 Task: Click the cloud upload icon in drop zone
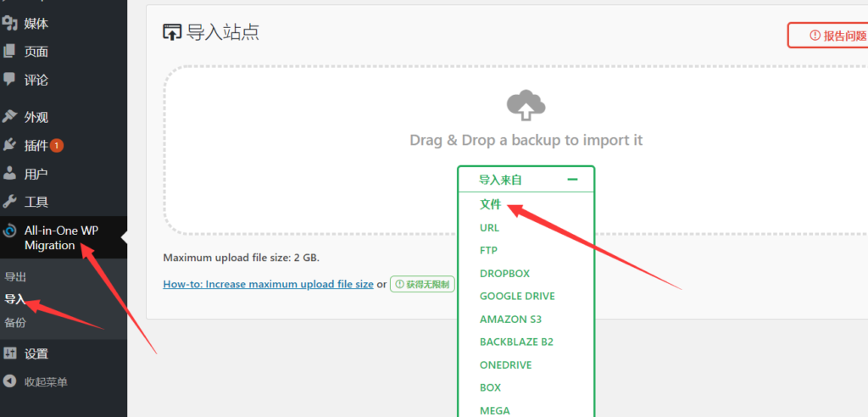pos(526,105)
